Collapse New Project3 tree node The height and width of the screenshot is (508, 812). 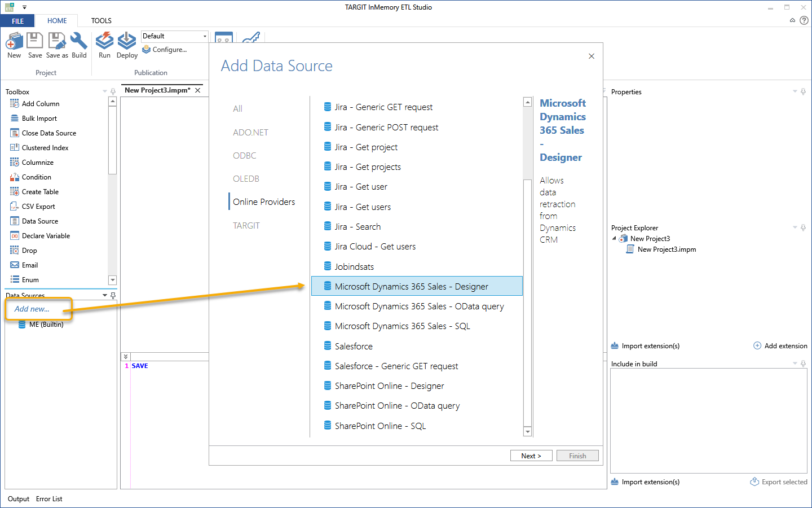(614, 238)
